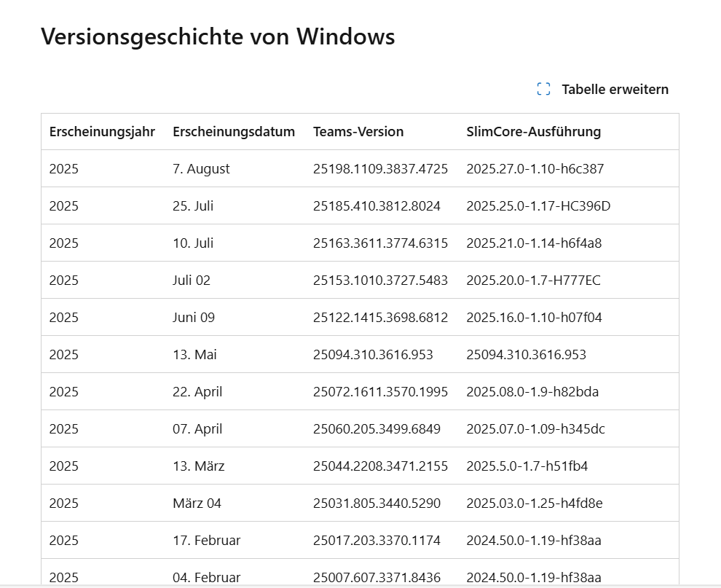The width and height of the screenshot is (721, 588).
Task: Click the date cell Juli 02
Action: pyautogui.click(x=192, y=281)
